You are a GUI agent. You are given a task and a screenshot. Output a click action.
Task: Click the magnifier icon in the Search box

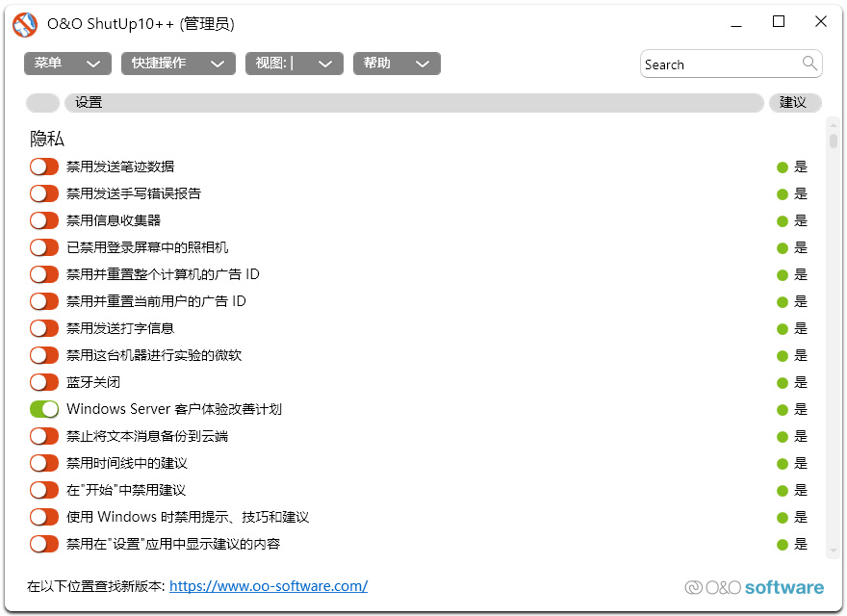809,64
